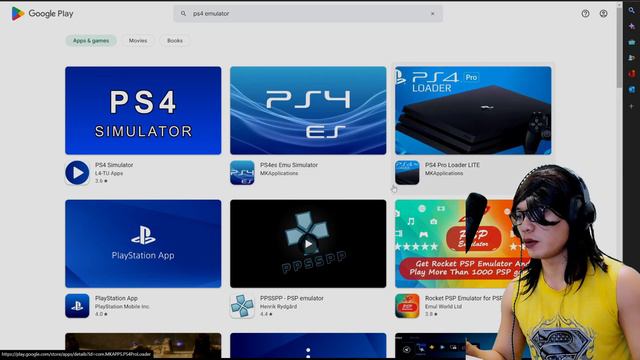Select the Apps & games filter chip

91,40
